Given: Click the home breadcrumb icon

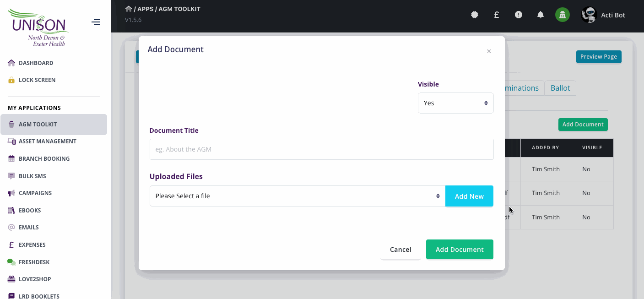Looking at the screenshot, I should [x=129, y=9].
